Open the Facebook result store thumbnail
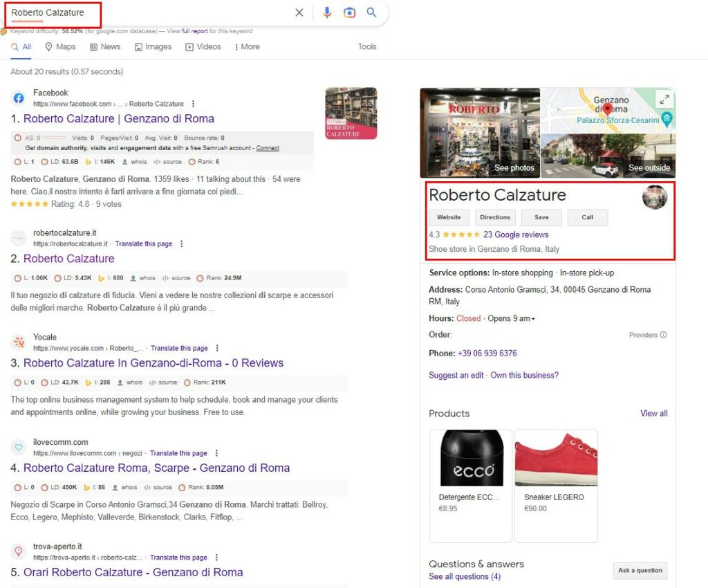The image size is (708, 588). pyautogui.click(x=351, y=113)
